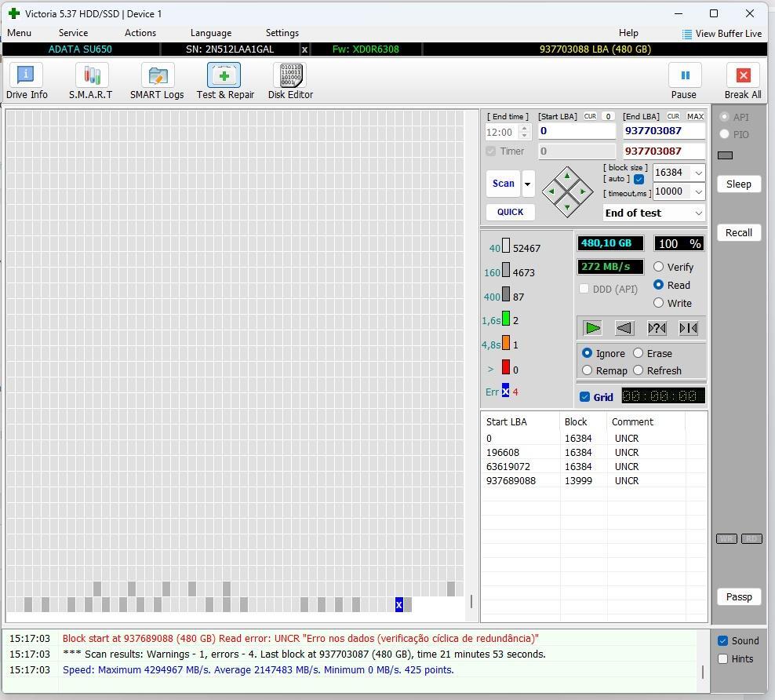
Task: Click the QUICK scan button
Action: click(510, 212)
